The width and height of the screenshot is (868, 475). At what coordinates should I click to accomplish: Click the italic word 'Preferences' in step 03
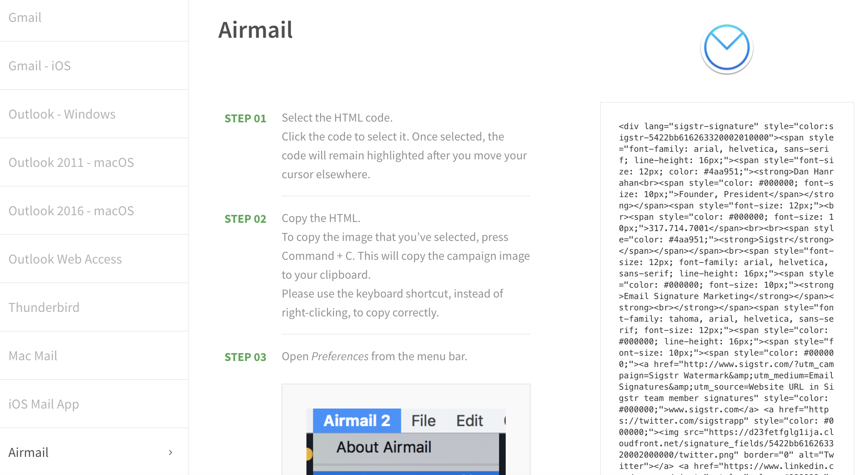coord(340,356)
